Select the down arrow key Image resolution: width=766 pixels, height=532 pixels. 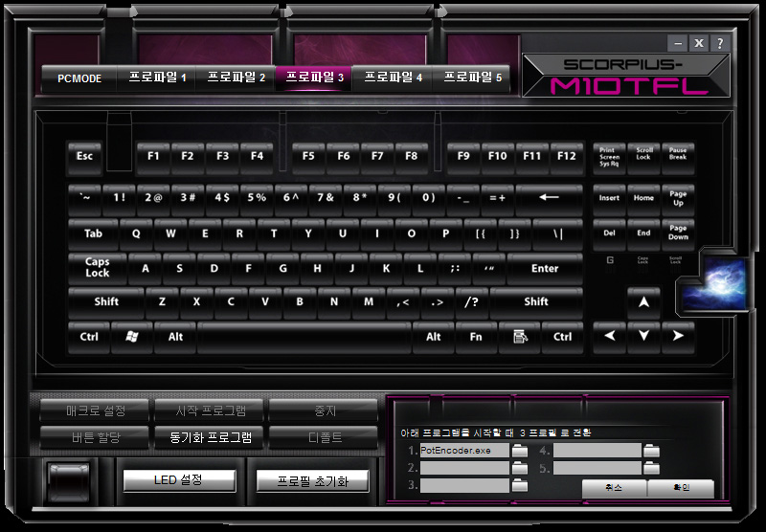(x=643, y=336)
